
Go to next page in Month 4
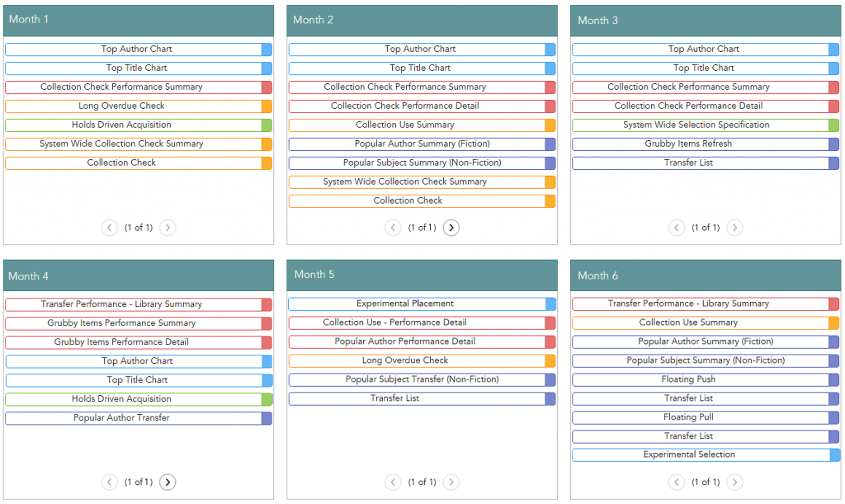click(168, 483)
